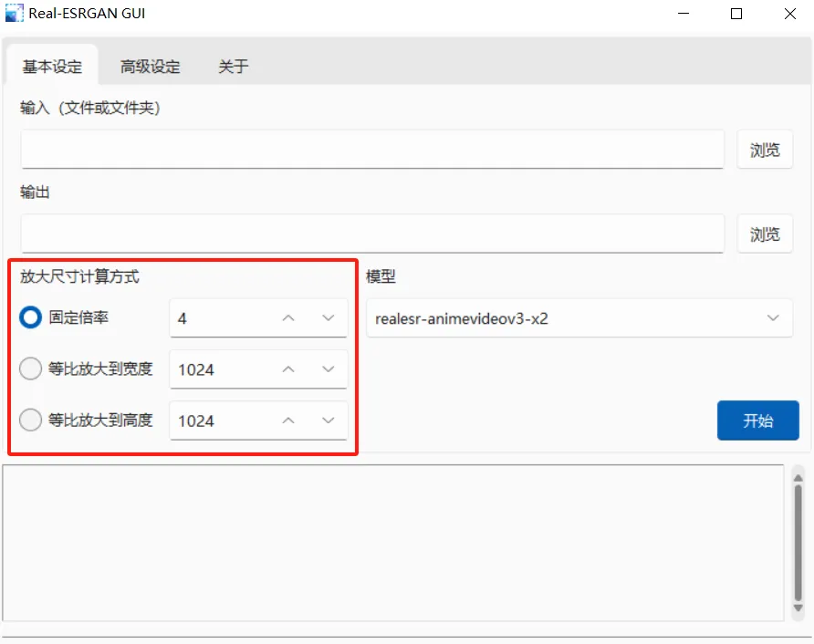Image resolution: width=814 pixels, height=644 pixels.
Task: Decrease the 等比放大到高度 value with down arrow
Action: click(329, 421)
